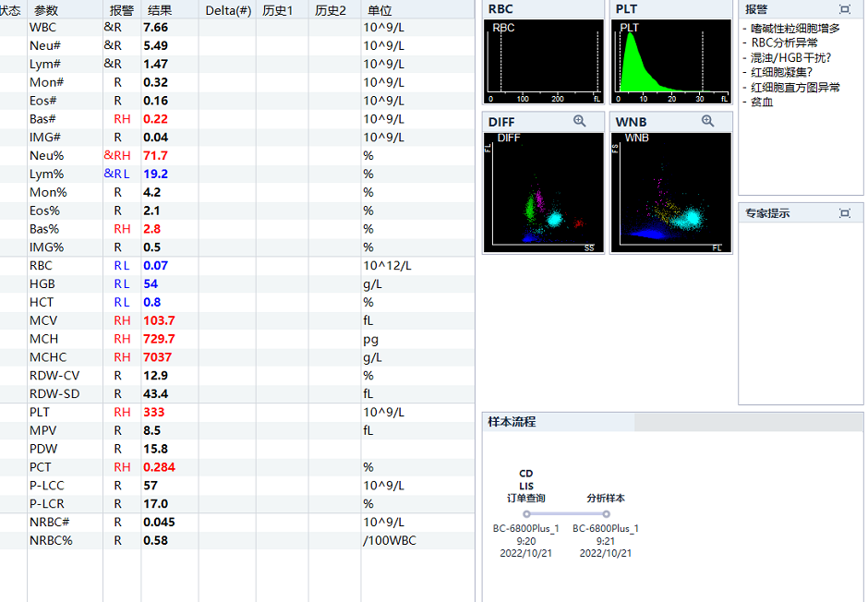Click the 历史1 column header

277,10
